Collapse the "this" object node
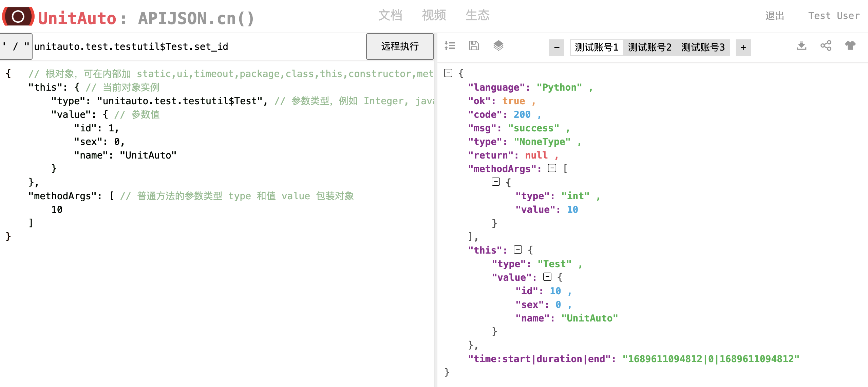The image size is (868, 387). coord(518,250)
